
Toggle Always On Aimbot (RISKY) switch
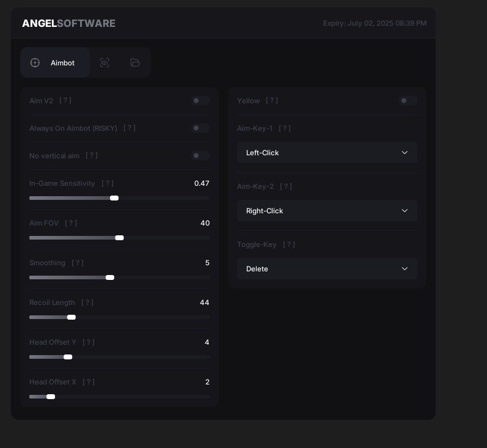(200, 128)
